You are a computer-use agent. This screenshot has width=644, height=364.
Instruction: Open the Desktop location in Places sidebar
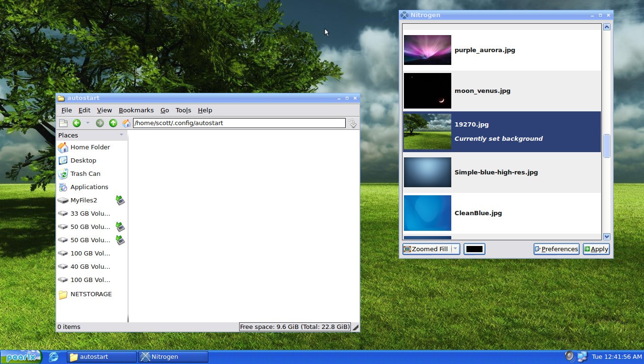coord(83,160)
